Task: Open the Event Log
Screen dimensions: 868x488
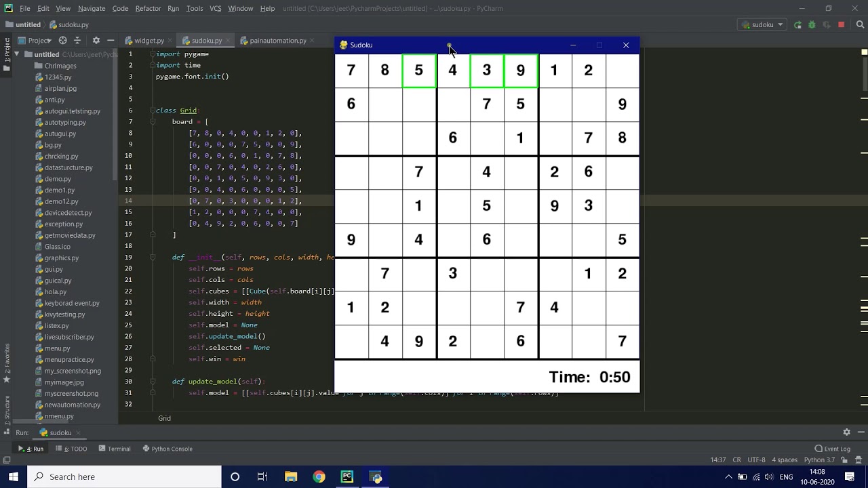Action: (832, 449)
